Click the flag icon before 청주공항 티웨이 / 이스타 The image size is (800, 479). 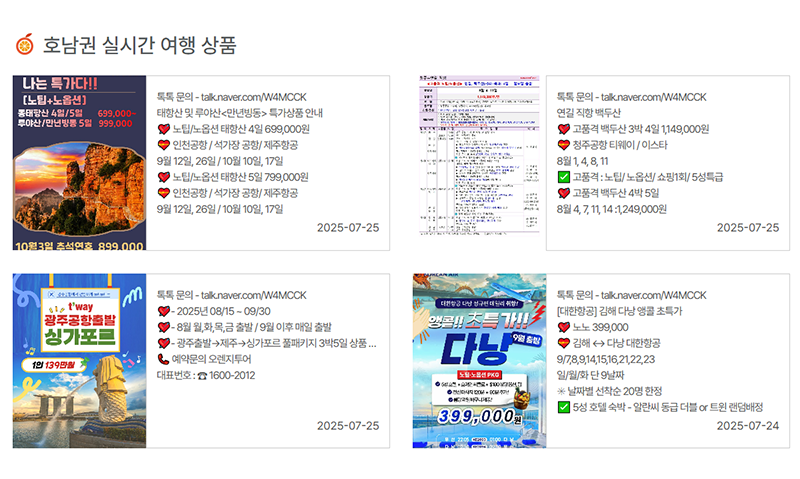(563, 145)
